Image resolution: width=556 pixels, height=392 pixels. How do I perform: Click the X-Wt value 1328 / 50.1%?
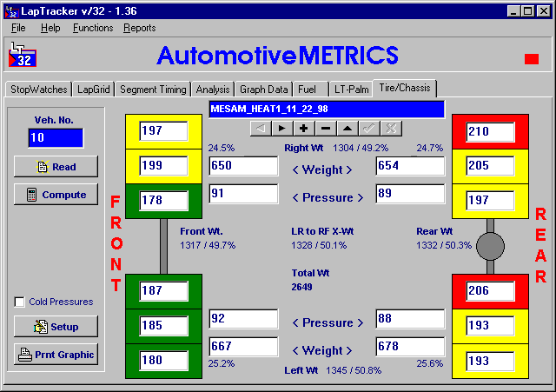coord(319,245)
